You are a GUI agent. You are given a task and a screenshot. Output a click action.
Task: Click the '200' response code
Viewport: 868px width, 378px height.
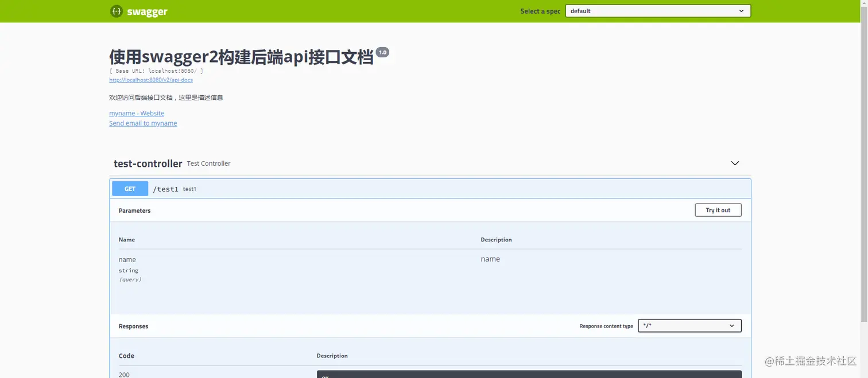click(124, 375)
